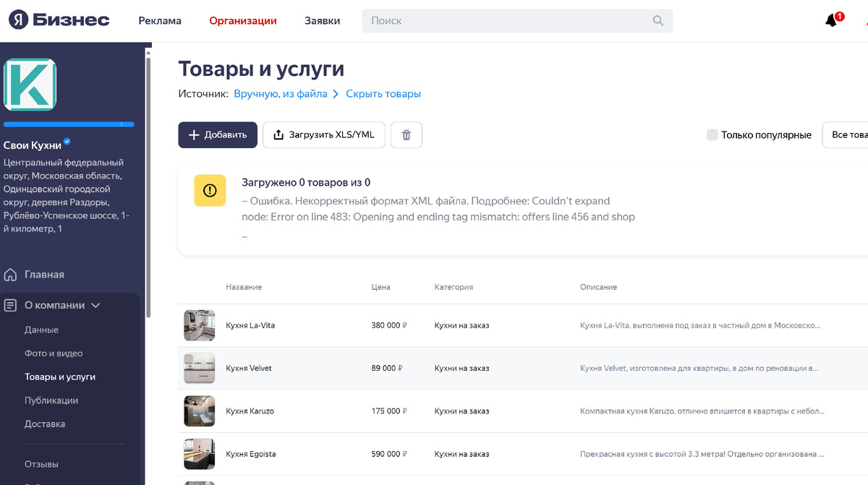Click the Скрыть товары link
This screenshot has width=868, height=485.
click(x=383, y=94)
